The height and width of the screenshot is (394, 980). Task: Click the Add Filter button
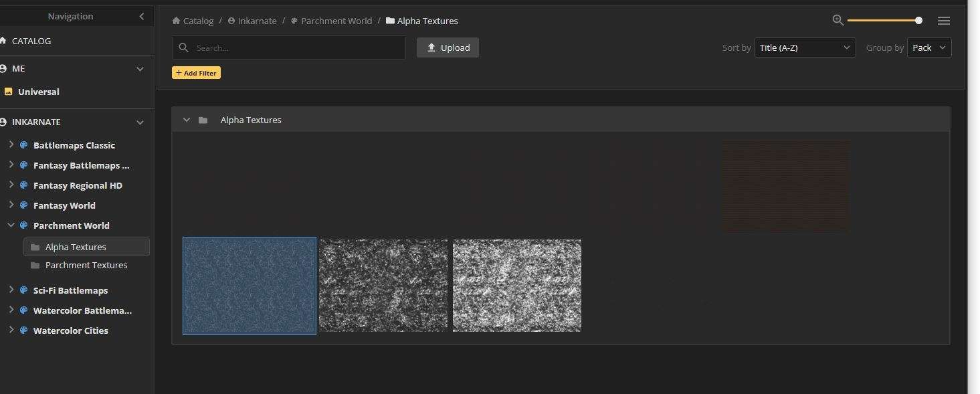(x=196, y=73)
